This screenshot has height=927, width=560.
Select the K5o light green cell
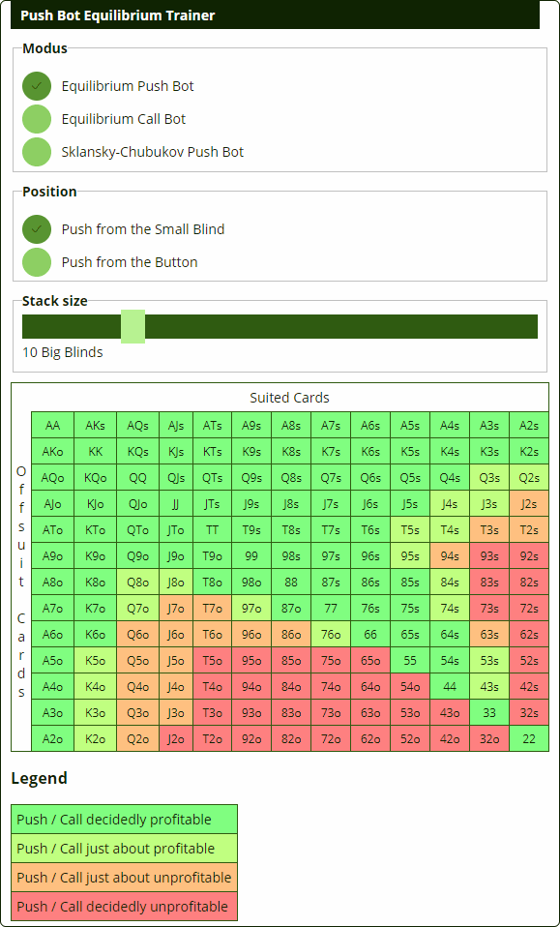95,660
